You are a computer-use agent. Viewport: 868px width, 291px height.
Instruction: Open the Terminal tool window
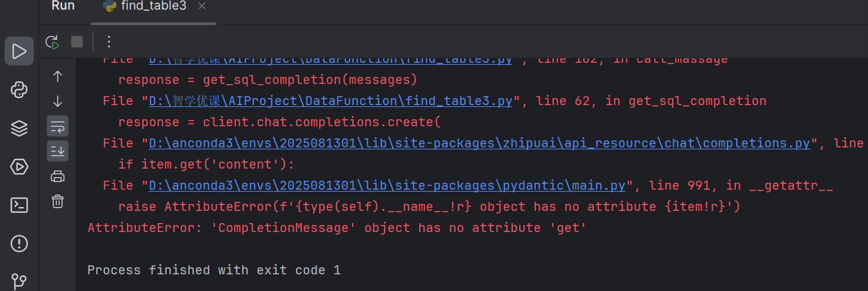[19, 205]
